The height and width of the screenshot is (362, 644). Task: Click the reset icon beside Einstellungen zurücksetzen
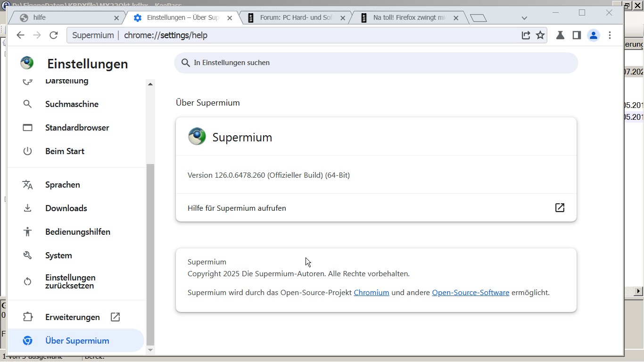(x=27, y=282)
